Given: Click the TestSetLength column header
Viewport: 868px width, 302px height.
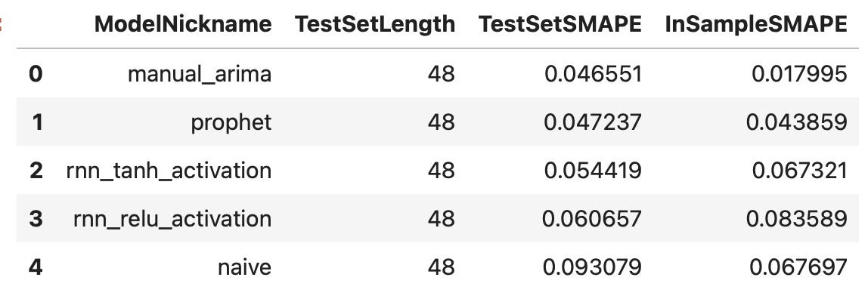Looking at the screenshot, I should [x=374, y=24].
